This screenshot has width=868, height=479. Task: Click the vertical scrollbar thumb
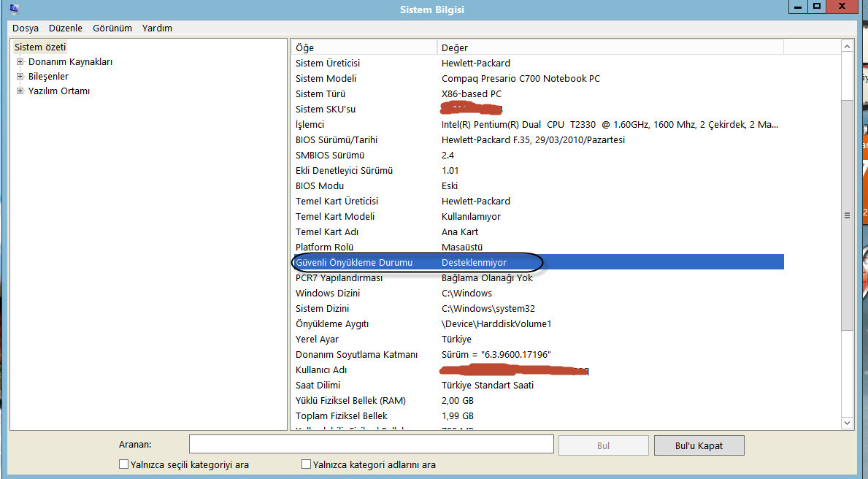click(847, 215)
